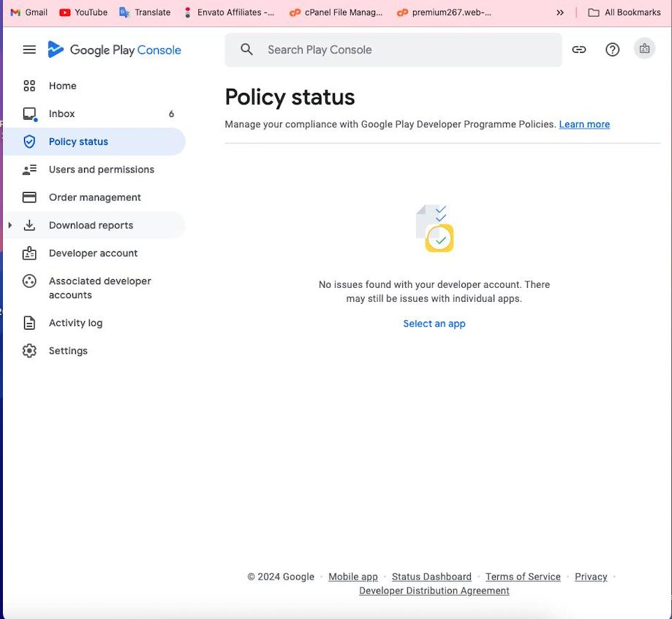Click the YouTube bookmark icon
This screenshot has width=672, height=619.
tap(65, 12)
